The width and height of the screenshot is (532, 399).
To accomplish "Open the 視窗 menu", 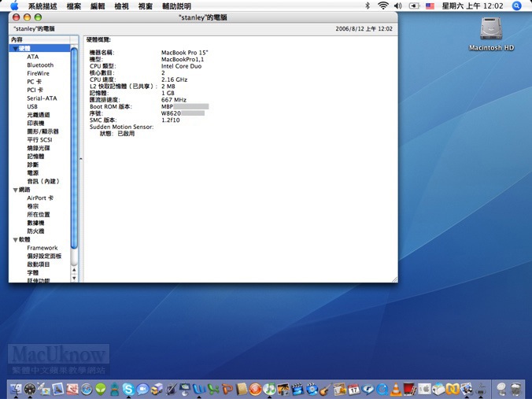I will point(146,6).
